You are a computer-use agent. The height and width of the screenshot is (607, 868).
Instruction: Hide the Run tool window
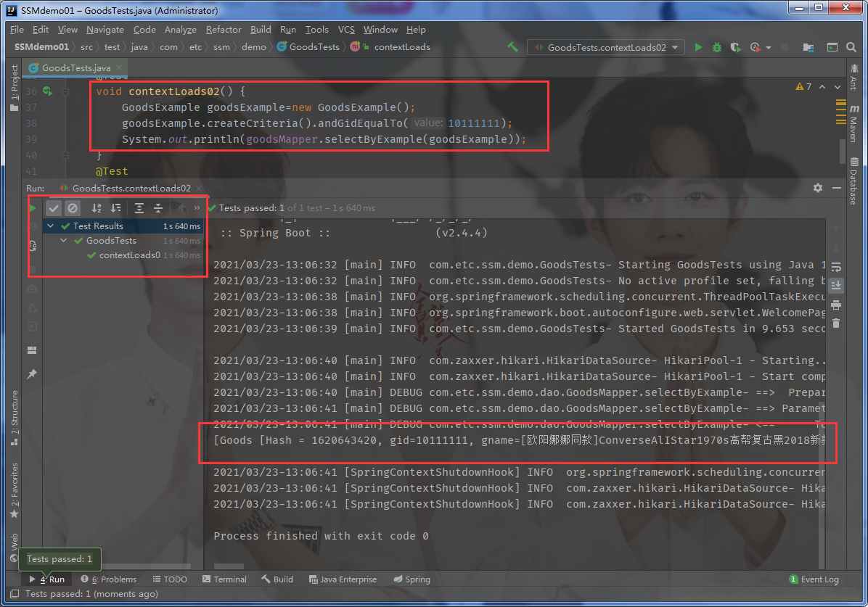click(x=837, y=188)
